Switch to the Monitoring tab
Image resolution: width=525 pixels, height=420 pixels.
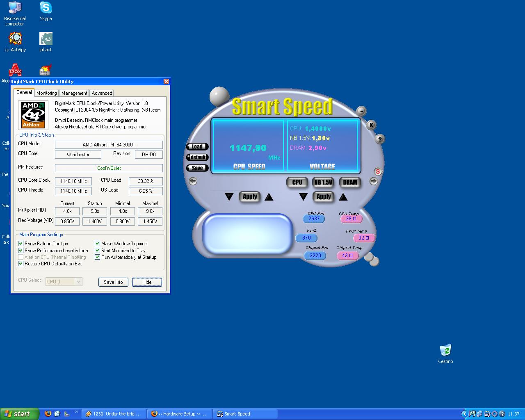coord(46,93)
